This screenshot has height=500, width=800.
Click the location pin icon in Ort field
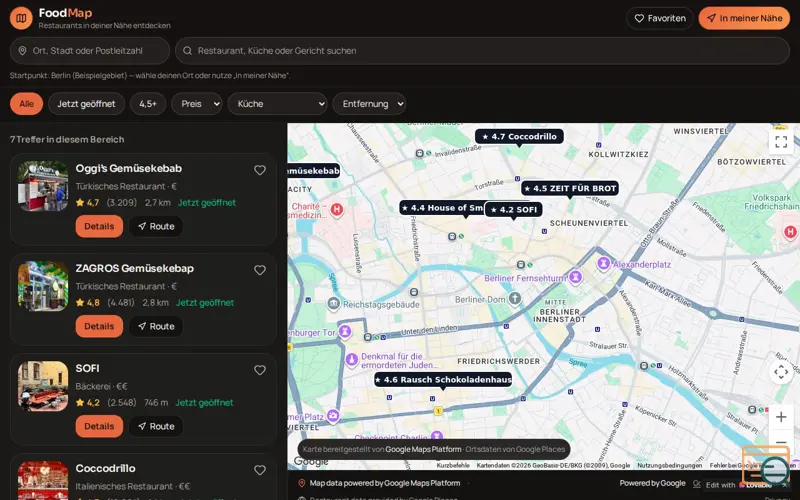click(x=22, y=51)
